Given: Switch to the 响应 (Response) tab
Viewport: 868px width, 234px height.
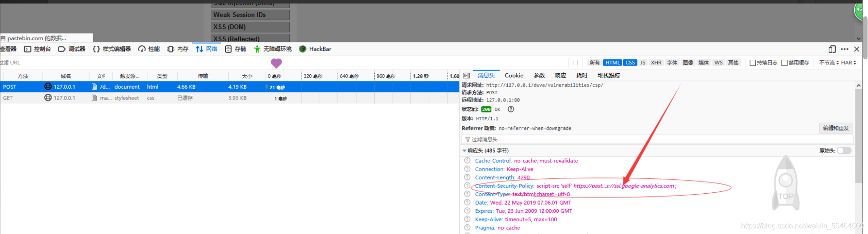Looking at the screenshot, I should click(x=561, y=76).
